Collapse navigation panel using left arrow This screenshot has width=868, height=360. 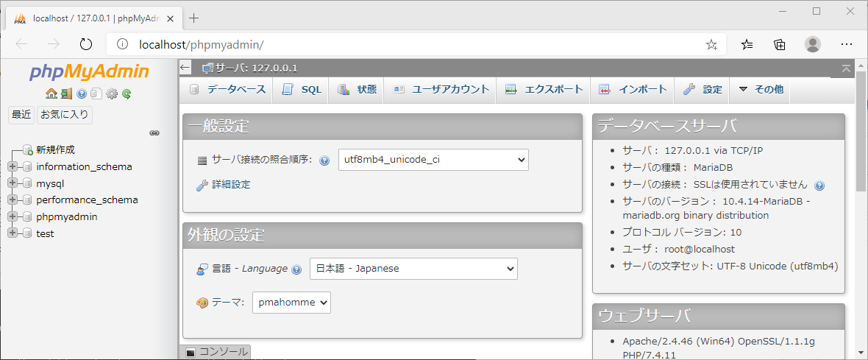[185, 68]
